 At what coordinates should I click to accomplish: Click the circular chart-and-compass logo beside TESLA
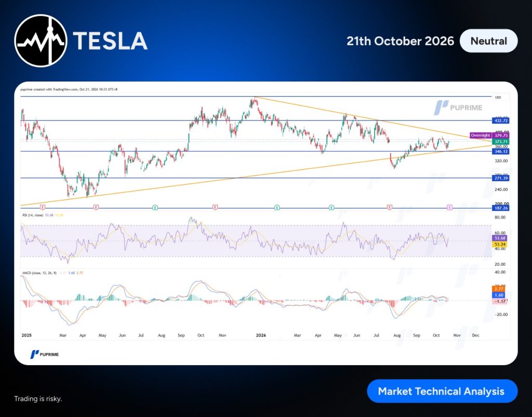[x=41, y=41]
